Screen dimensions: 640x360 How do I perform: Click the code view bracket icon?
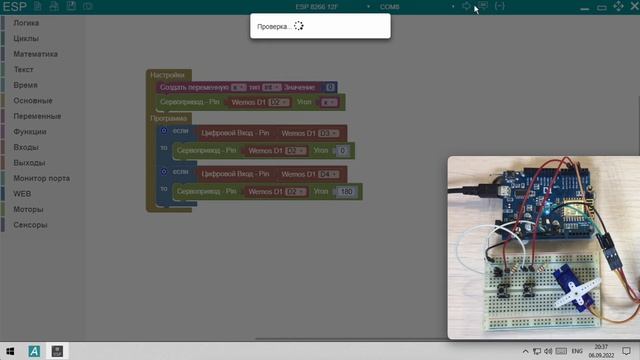pos(500,6)
